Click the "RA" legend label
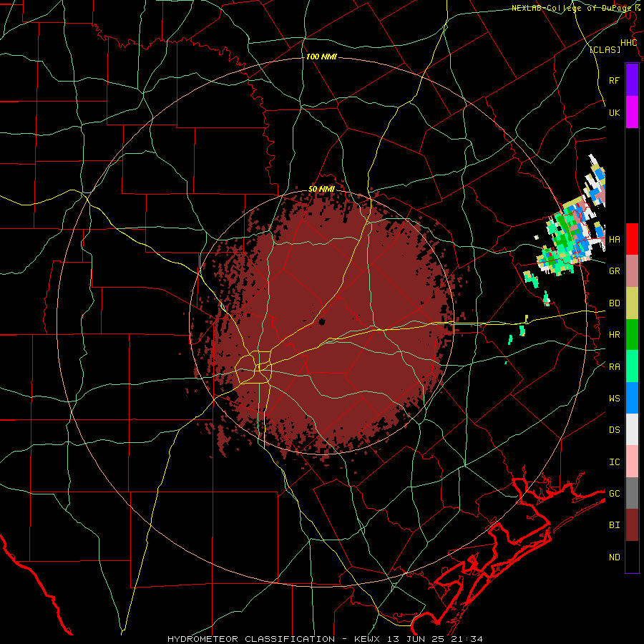The width and height of the screenshot is (644, 644). point(614,367)
